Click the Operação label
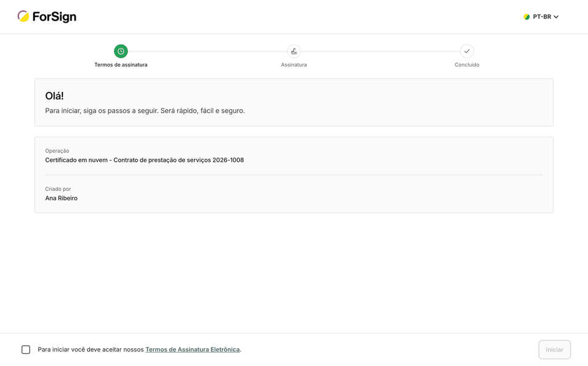This screenshot has height=366, width=588. point(57,151)
